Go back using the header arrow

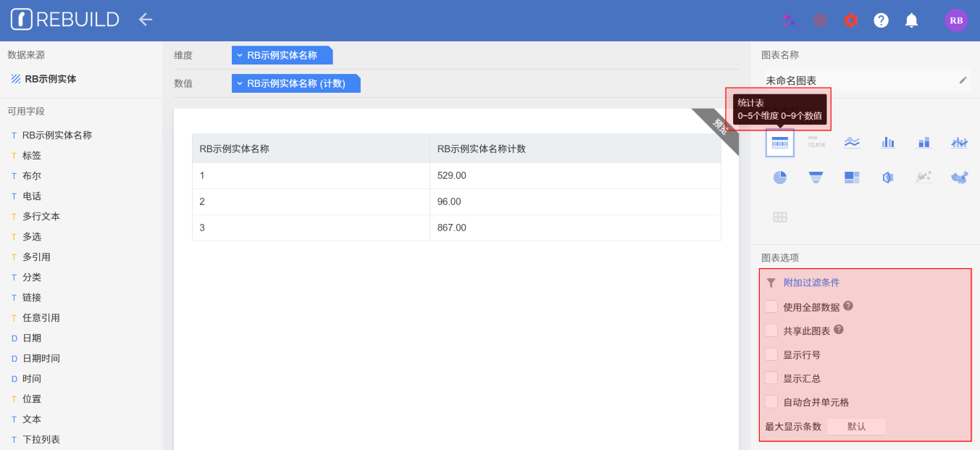[146, 20]
